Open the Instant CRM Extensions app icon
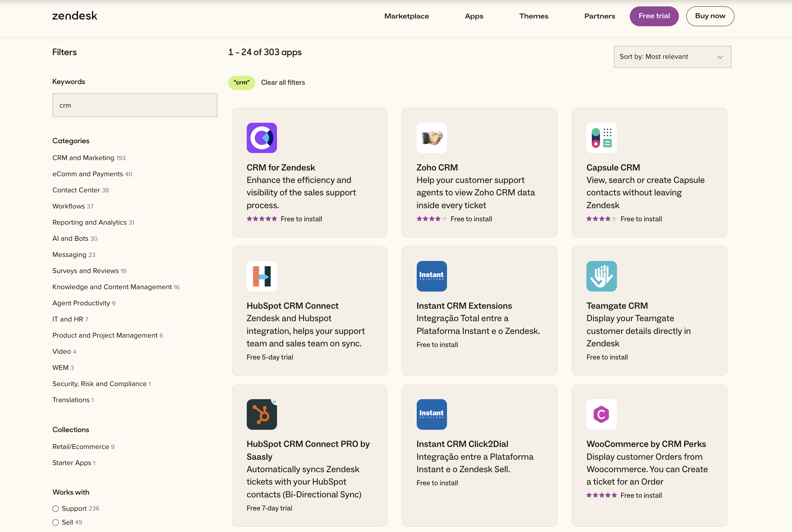This screenshot has height=532, width=792. (432, 276)
